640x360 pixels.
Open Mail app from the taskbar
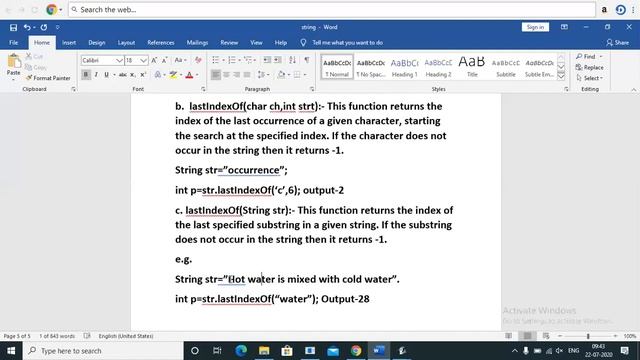(333, 351)
